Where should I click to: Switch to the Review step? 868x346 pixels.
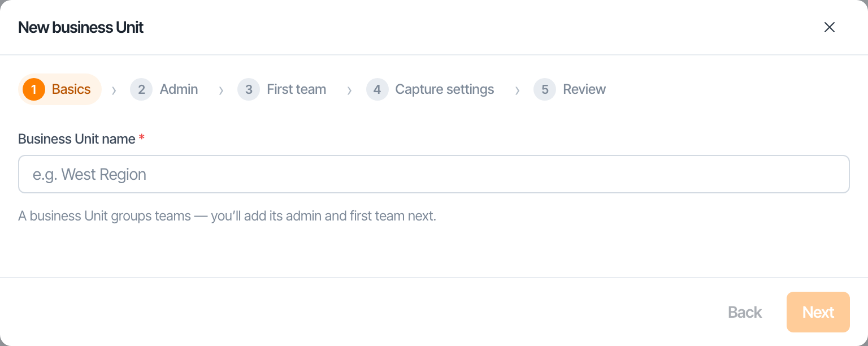584,89
